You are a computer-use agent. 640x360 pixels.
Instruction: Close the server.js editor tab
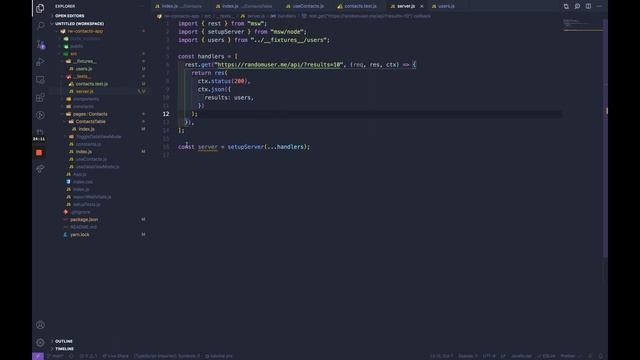[x=422, y=6]
